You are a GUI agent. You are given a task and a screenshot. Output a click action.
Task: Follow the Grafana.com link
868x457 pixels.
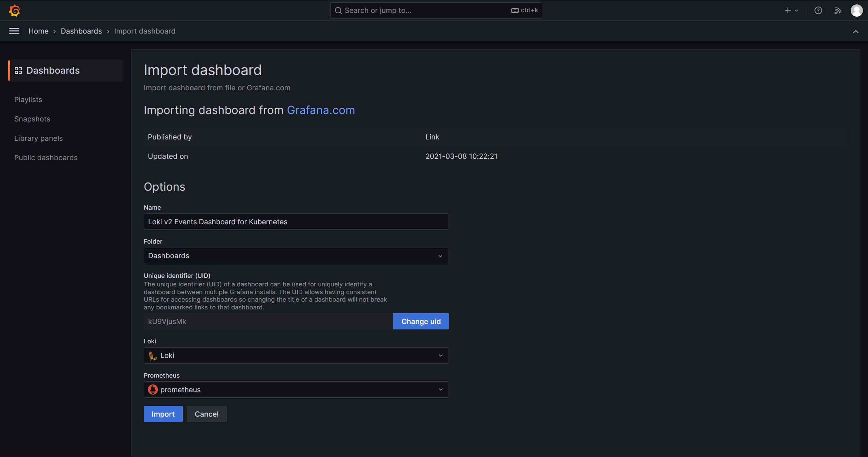click(321, 110)
